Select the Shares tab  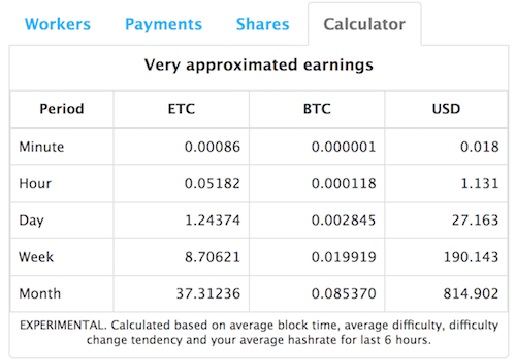pos(262,24)
